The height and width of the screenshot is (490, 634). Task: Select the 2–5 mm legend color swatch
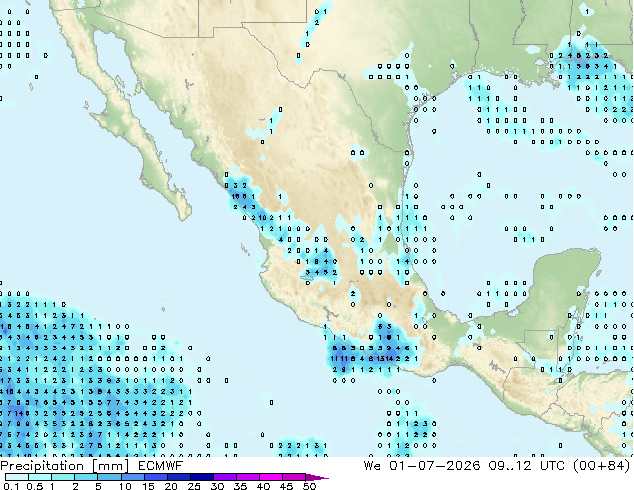point(86,477)
